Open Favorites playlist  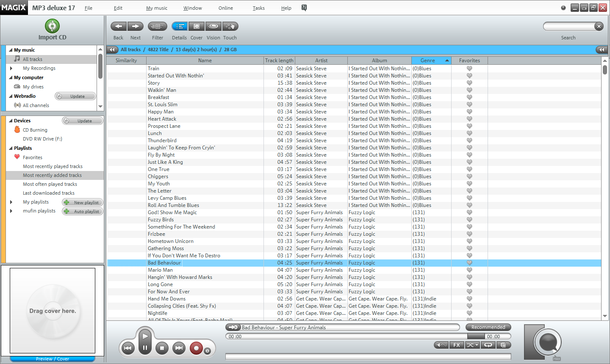(33, 157)
